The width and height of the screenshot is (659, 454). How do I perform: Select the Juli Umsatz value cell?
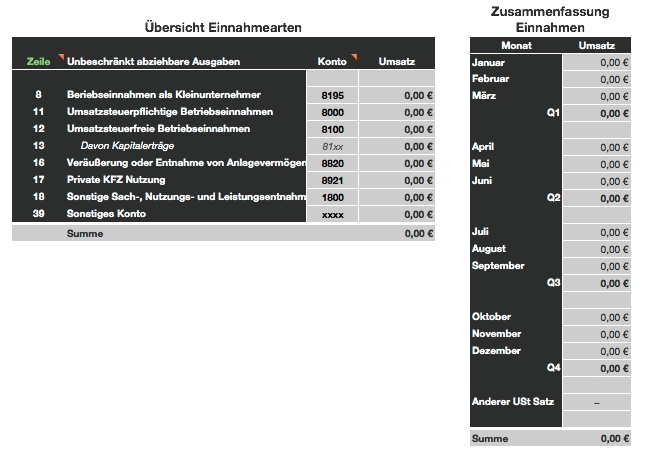(597, 232)
